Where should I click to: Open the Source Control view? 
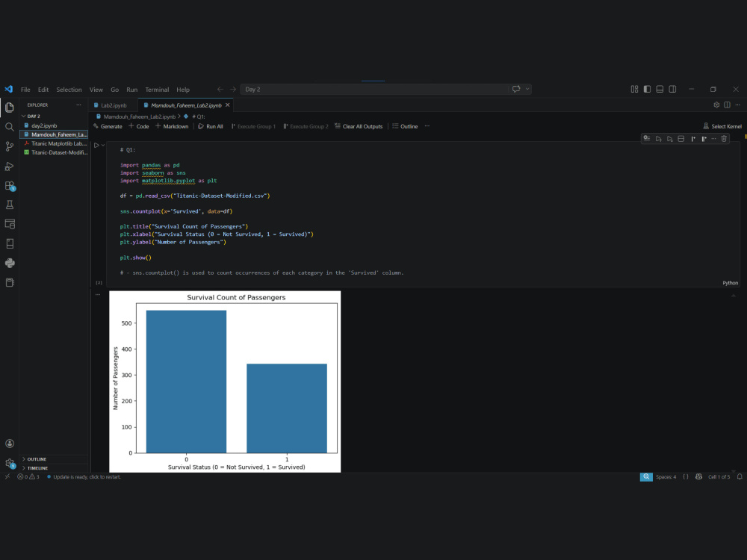(x=10, y=146)
